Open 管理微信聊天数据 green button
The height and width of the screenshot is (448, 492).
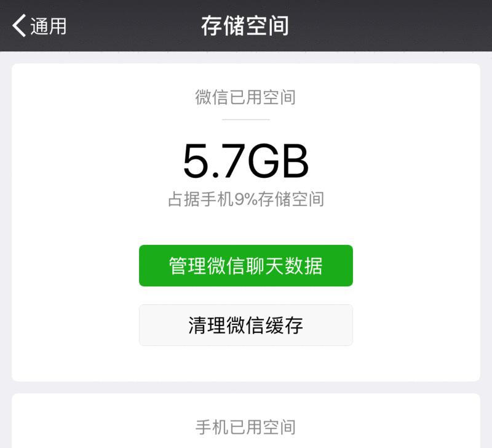[245, 265]
